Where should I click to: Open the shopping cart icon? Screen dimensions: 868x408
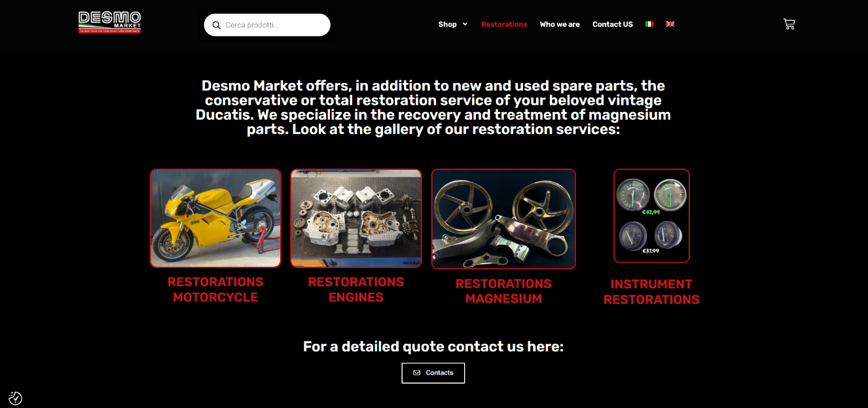click(x=789, y=24)
